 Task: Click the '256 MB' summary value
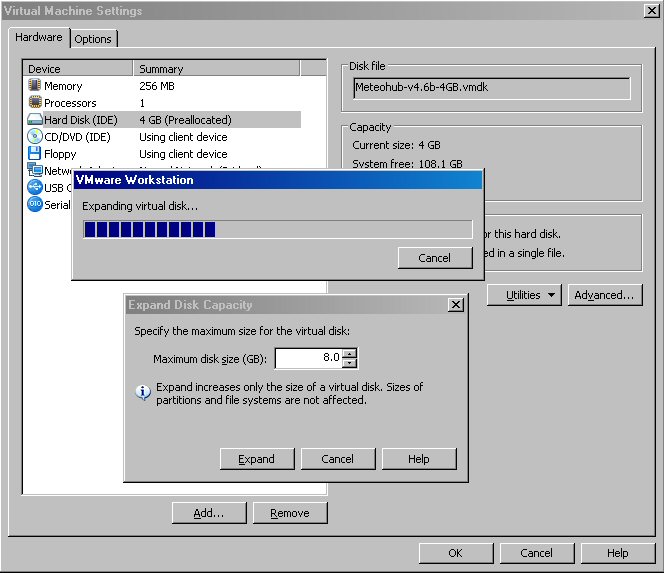pos(157,86)
